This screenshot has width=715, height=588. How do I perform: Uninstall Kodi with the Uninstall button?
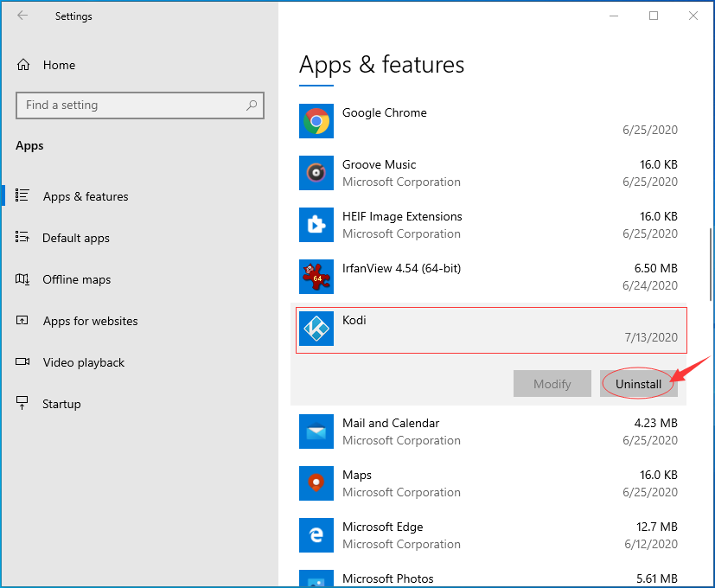(x=638, y=384)
